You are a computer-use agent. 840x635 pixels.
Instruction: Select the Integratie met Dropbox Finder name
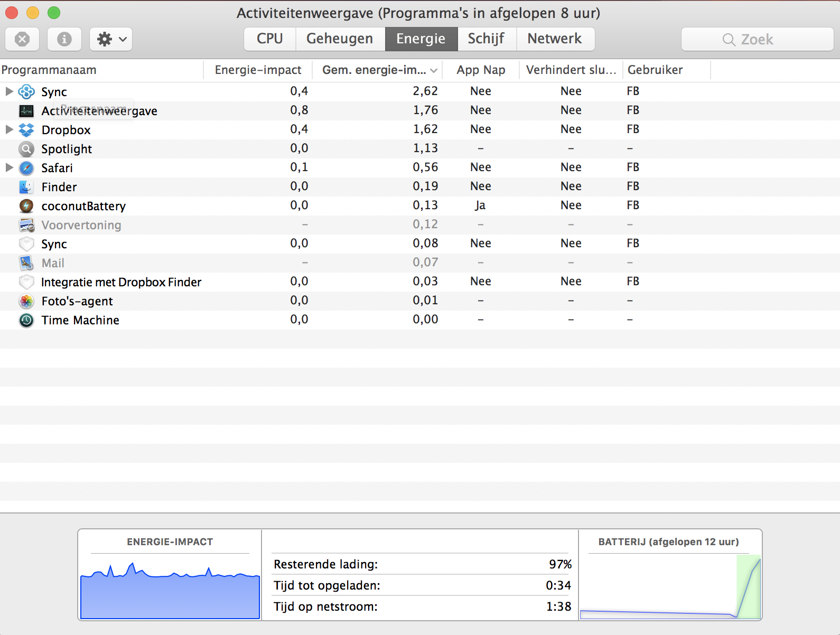point(122,282)
